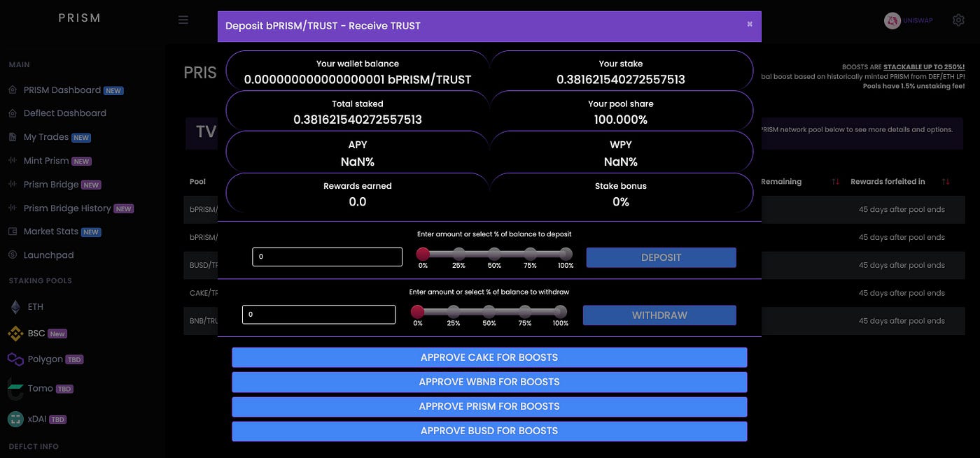Click the Market Stats wallet icon

pos(12,231)
